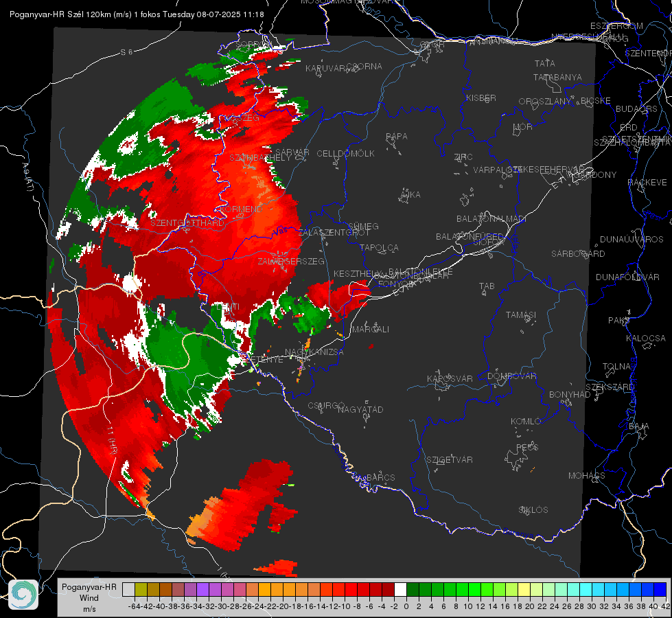Select the TAB label

tap(487, 286)
